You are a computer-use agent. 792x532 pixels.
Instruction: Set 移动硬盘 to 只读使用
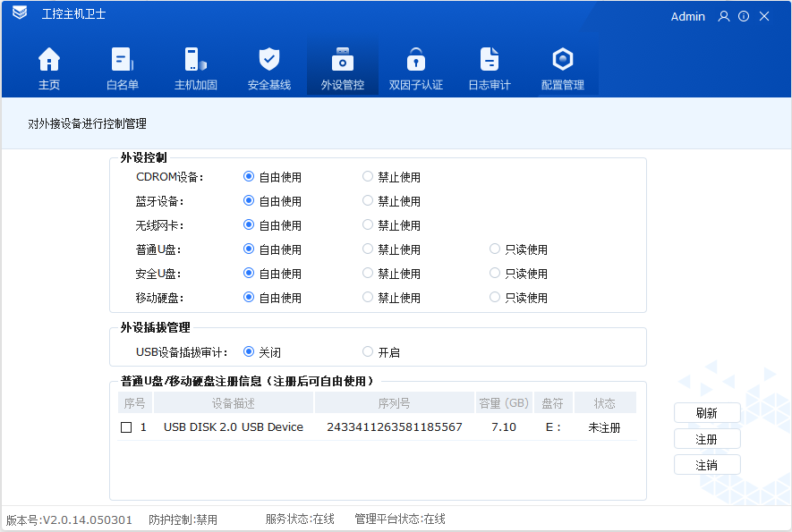click(x=494, y=297)
